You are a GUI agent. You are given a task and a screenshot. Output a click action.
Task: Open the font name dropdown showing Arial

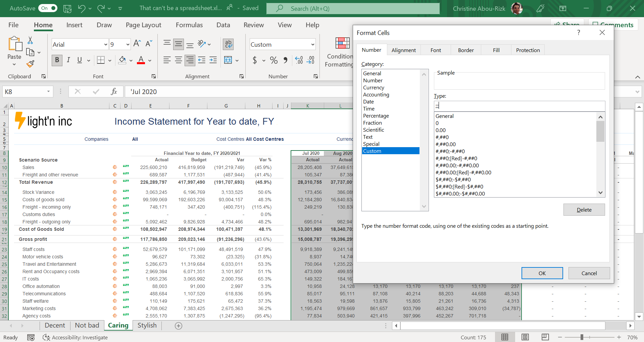[x=106, y=44]
